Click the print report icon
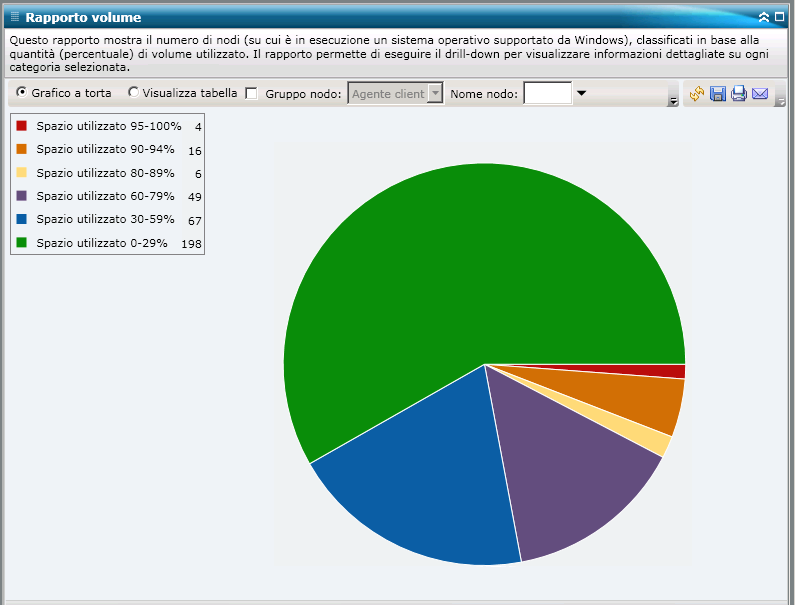The width and height of the screenshot is (796, 605). point(739,93)
